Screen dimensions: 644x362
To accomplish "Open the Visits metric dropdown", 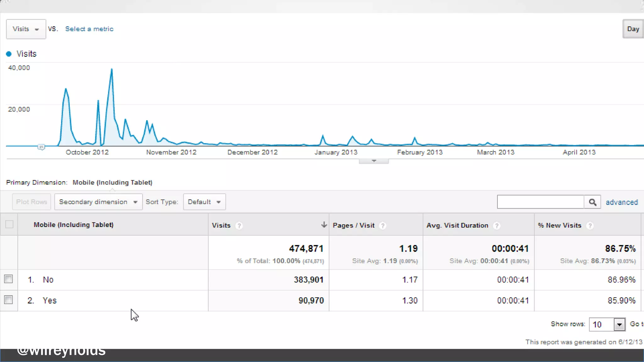I will [26, 29].
